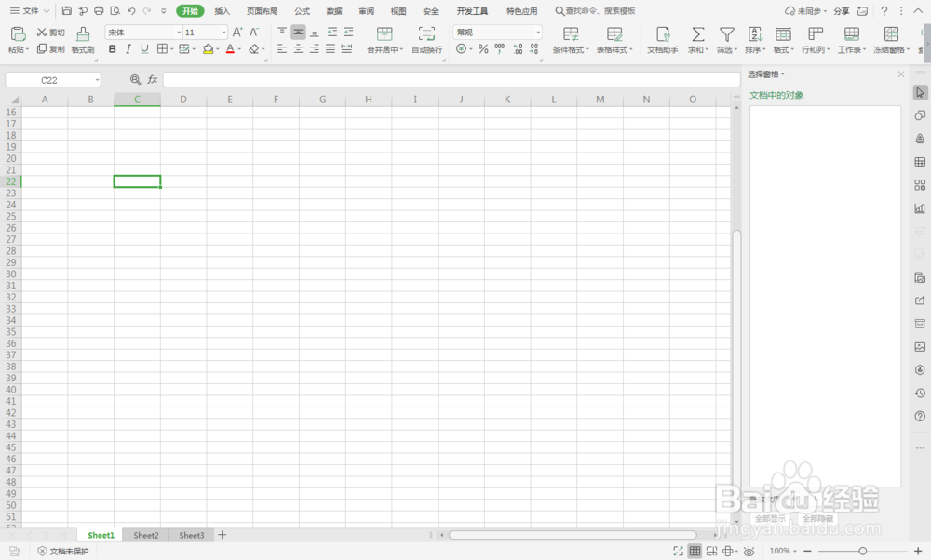Decrease font size with the A- icon
The image size is (931, 560).
tap(254, 32)
